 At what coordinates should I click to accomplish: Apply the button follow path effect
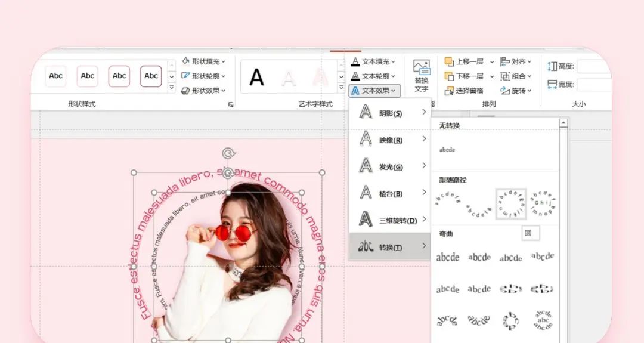click(543, 203)
